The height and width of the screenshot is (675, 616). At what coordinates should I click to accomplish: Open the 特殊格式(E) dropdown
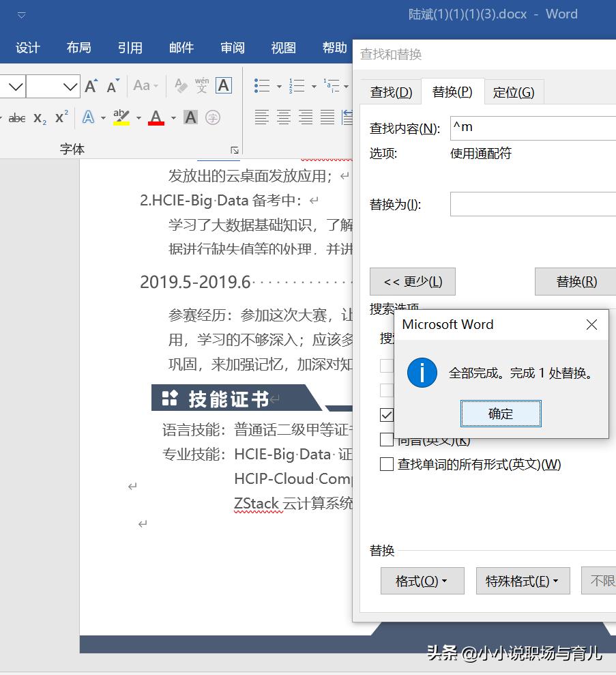tap(523, 581)
